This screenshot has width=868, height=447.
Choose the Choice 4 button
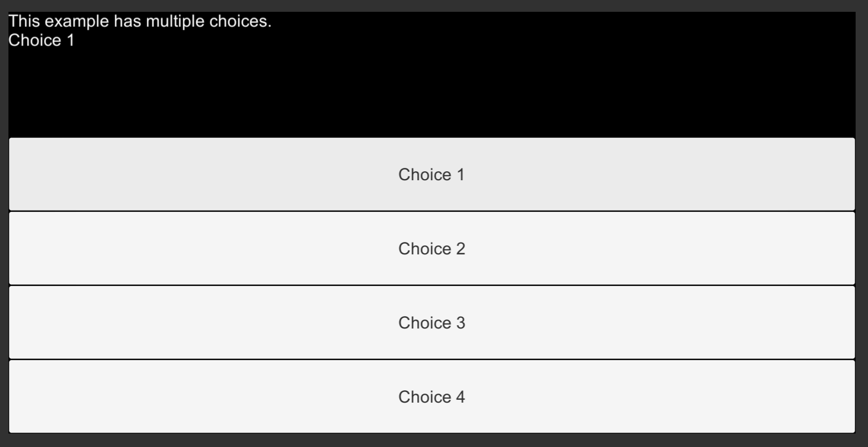tap(432, 397)
